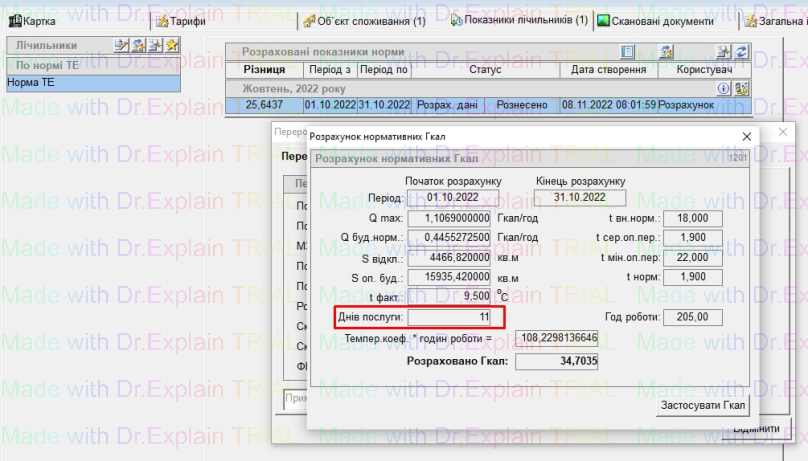Click the Різниця column header
Screen dimensions: 808x461
[x=264, y=70]
